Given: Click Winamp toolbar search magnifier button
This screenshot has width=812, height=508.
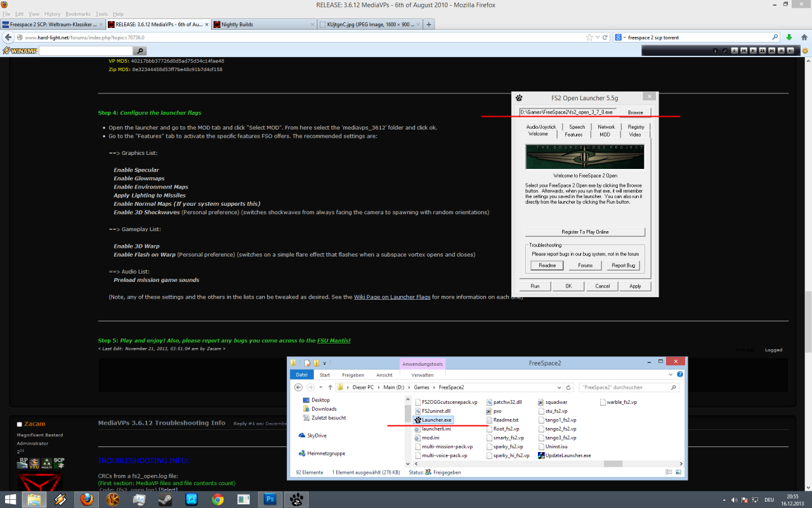Looking at the screenshot, I should tap(140, 50).
